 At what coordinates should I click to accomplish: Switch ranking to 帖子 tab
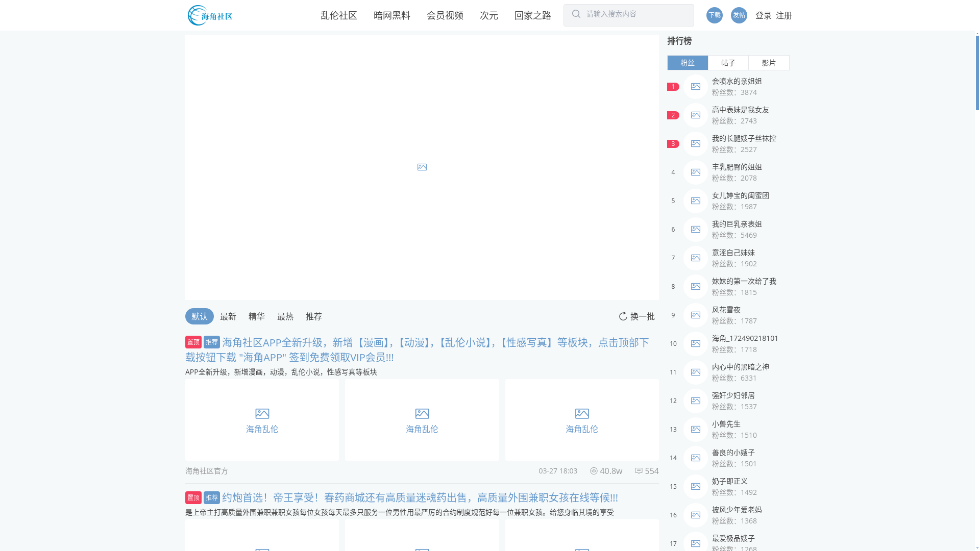pos(728,63)
